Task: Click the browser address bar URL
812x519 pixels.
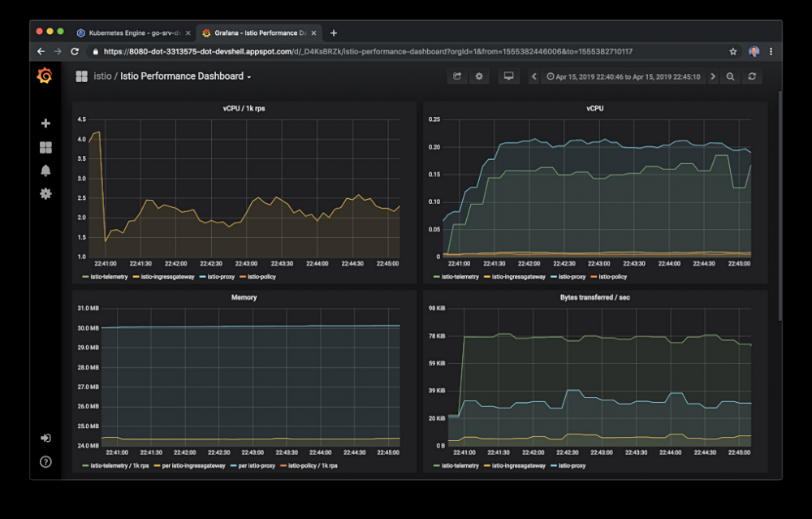Action: (365, 51)
